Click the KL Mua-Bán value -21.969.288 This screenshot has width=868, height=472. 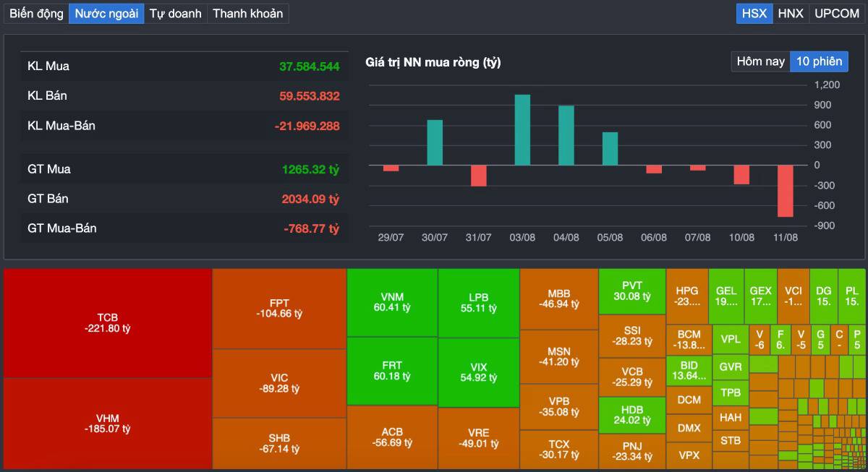pos(307,126)
